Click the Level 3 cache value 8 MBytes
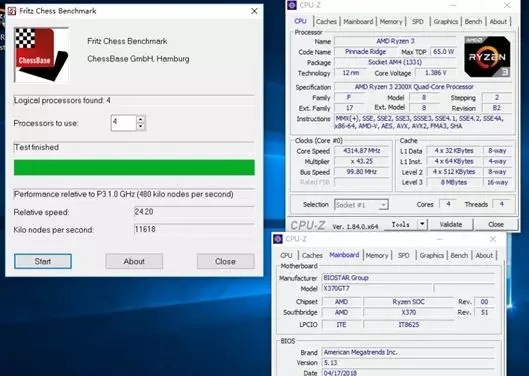 [454, 182]
